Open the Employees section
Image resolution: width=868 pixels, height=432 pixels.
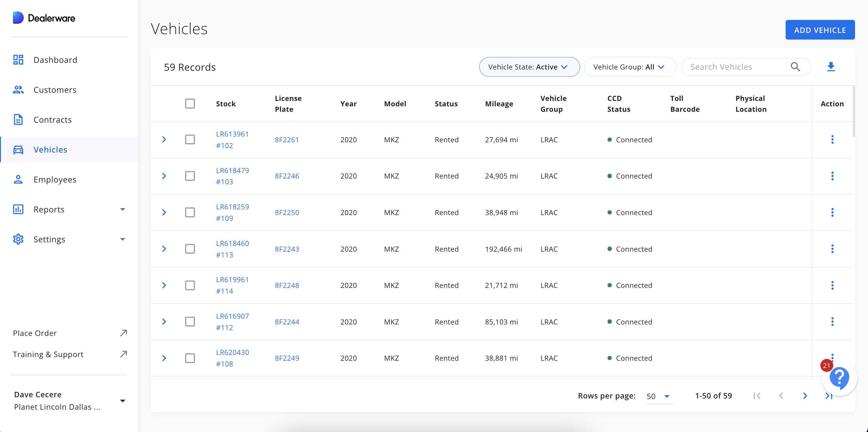point(55,179)
